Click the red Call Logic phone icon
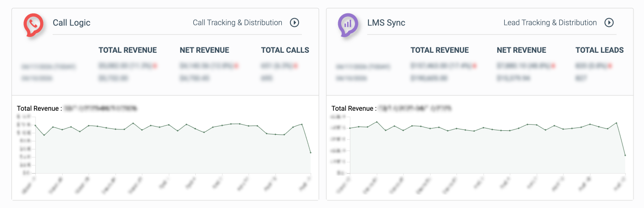 pyautogui.click(x=33, y=24)
